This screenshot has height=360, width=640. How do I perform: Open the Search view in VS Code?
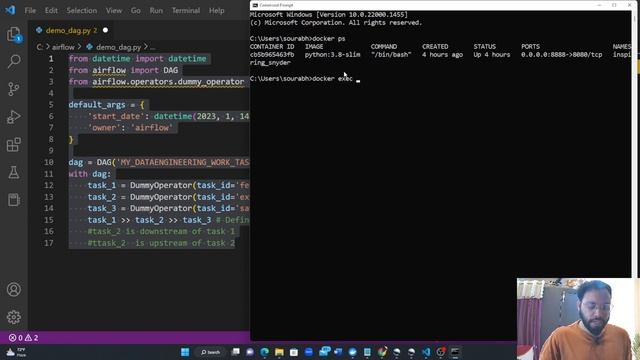click(x=14, y=62)
